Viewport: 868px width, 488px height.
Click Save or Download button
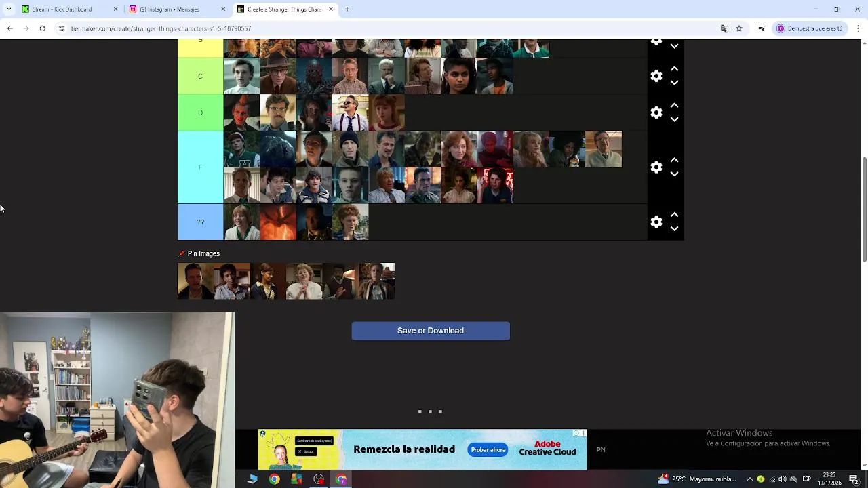click(431, 331)
